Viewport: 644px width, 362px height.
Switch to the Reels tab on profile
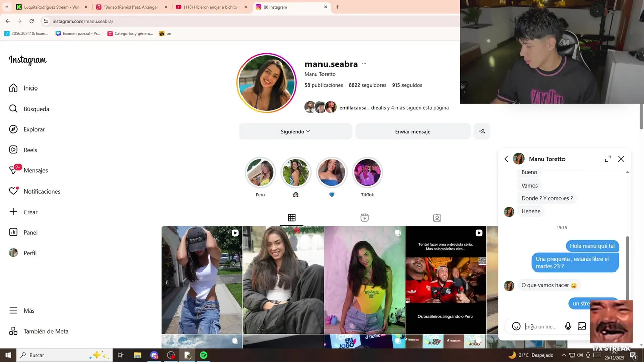(x=365, y=218)
